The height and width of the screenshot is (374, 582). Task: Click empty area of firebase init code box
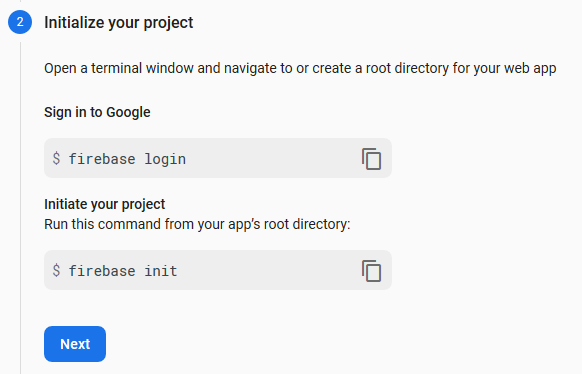pos(267,270)
